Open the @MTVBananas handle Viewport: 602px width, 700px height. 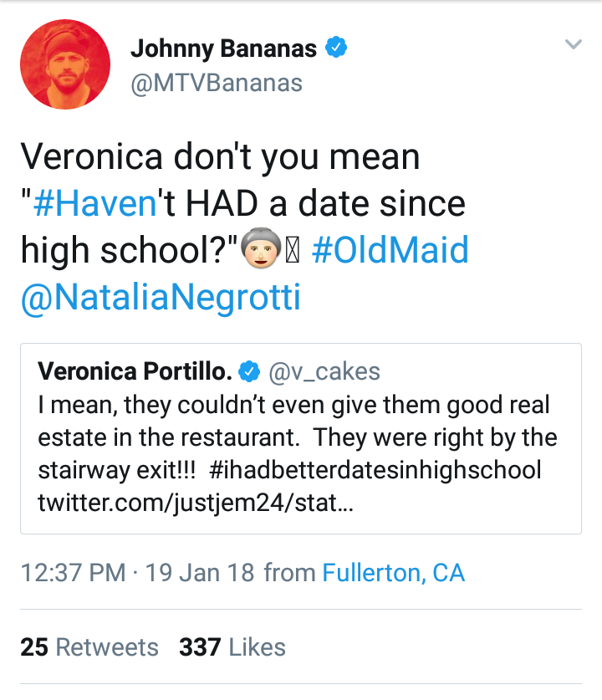tap(217, 83)
